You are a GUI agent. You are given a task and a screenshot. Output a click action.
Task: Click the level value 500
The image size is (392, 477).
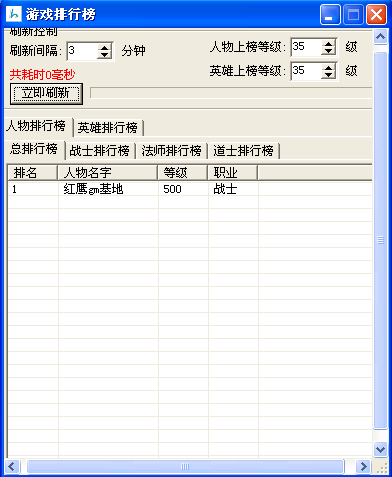tap(172, 189)
